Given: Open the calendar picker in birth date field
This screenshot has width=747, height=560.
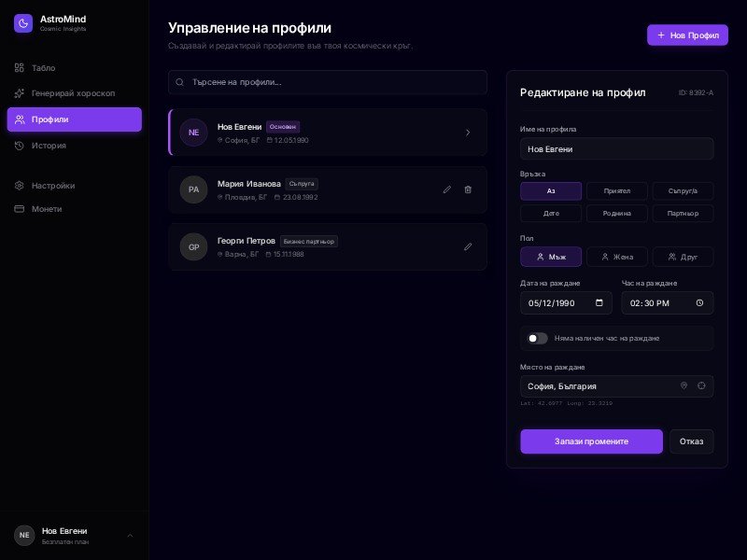Looking at the screenshot, I should point(598,303).
